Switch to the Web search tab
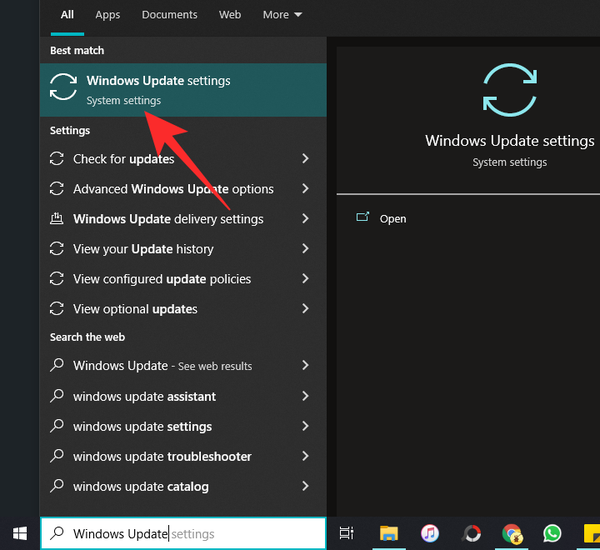600x550 pixels. 230,15
